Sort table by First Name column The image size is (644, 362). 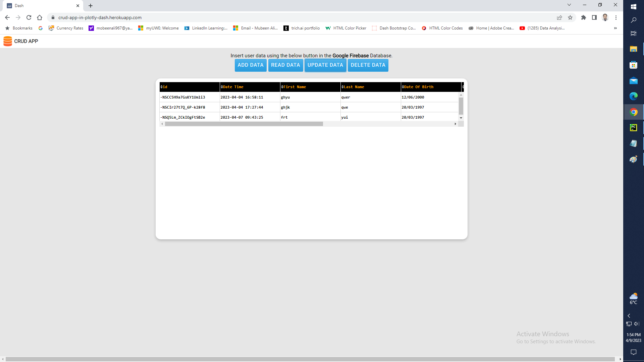click(x=282, y=87)
